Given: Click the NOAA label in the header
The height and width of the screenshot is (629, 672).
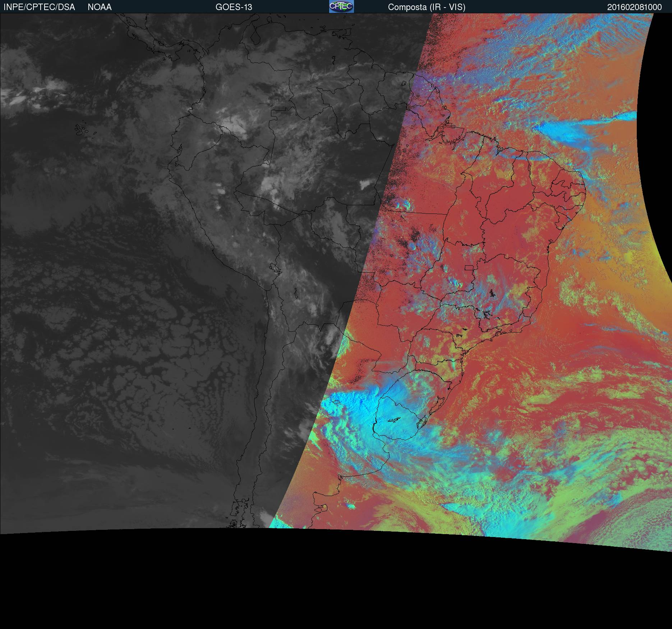Looking at the screenshot, I should (x=100, y=7).
